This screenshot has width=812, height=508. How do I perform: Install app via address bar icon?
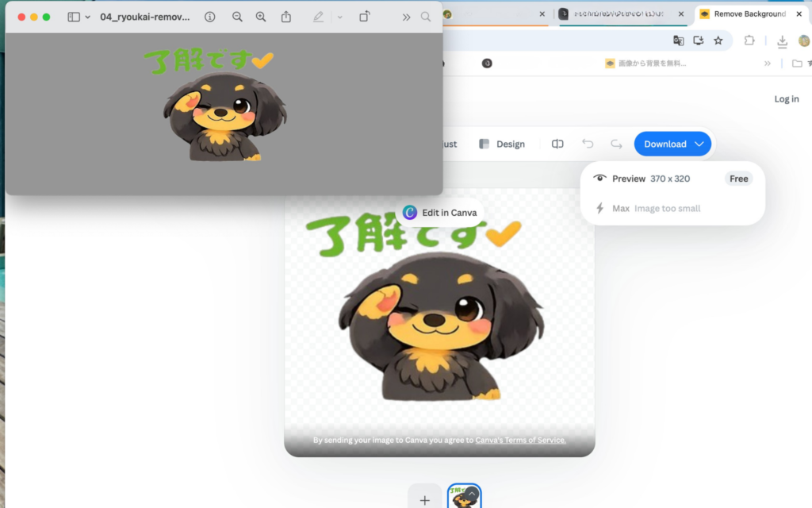(x=698, y=40)
